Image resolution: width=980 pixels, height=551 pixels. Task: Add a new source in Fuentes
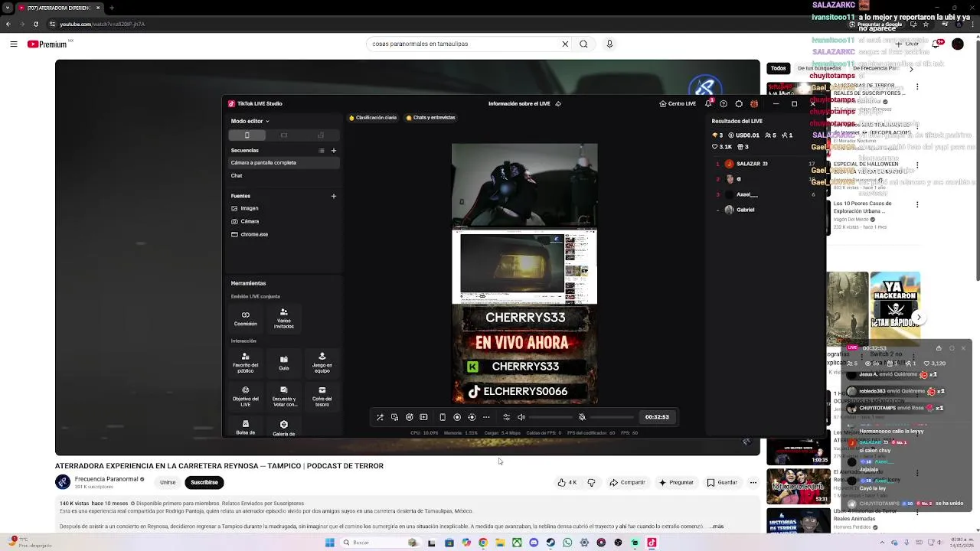coord(333,196)
